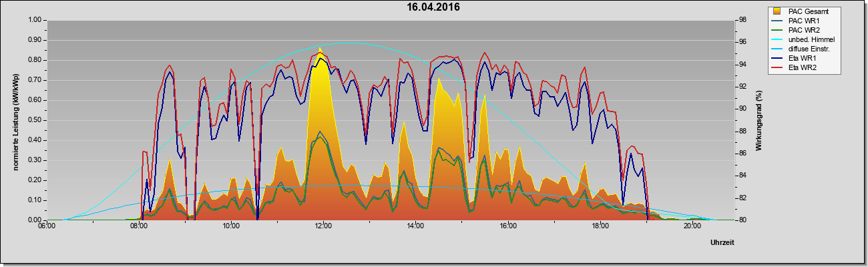The image size is (868, 267).
Task: Click the 18:00 time axis label
Action: 600,226
